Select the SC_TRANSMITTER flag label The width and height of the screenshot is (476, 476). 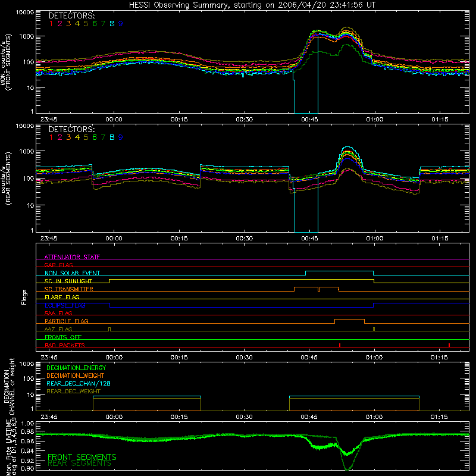coord(68,289)
